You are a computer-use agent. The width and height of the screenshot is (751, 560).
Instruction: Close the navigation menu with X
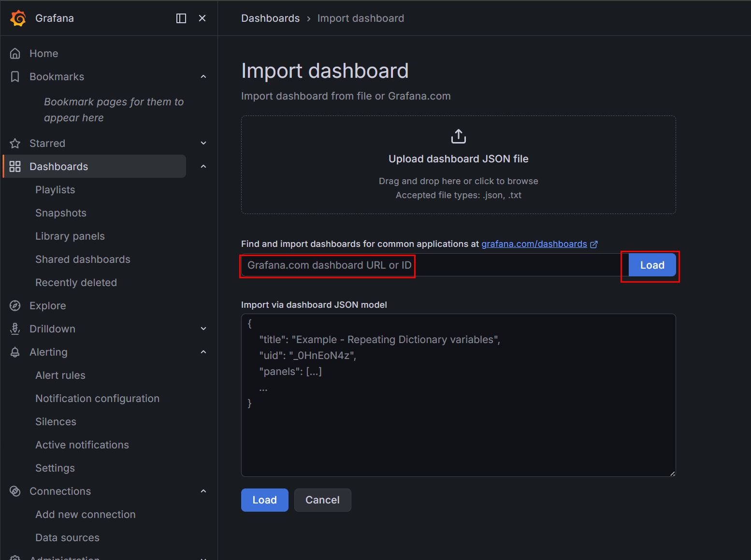tap(202, 18)
